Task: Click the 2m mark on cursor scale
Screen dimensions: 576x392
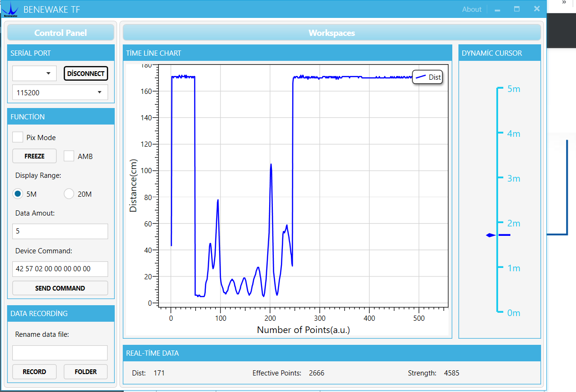Action: pos(514,223)
